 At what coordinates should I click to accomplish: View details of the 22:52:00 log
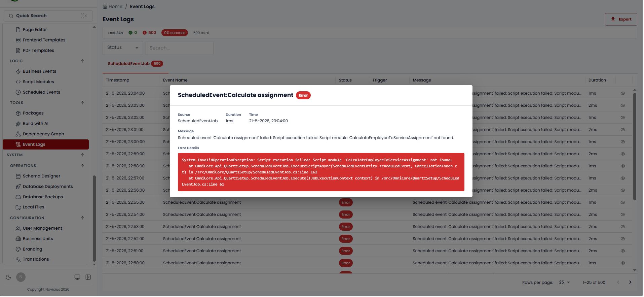623,239
